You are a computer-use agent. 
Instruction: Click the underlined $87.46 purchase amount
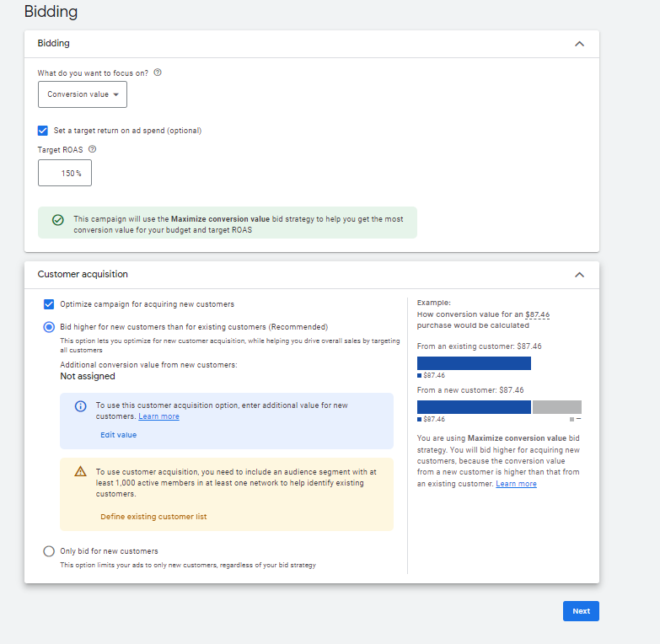[x=537, y=314]
